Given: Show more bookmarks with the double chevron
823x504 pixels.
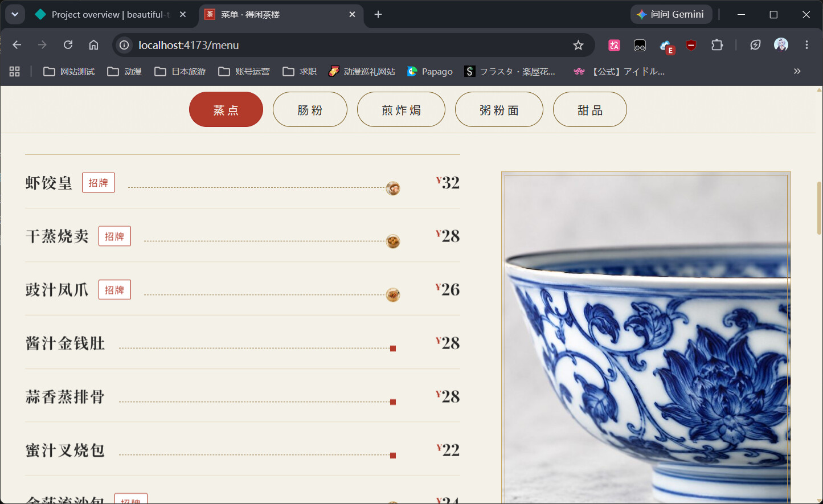Looking at the screenshot, I should click(x=797, y=71).
